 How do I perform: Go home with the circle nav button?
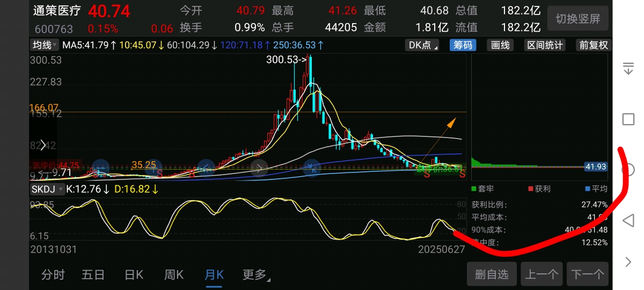pyautogui.click(x=628, y=170)
